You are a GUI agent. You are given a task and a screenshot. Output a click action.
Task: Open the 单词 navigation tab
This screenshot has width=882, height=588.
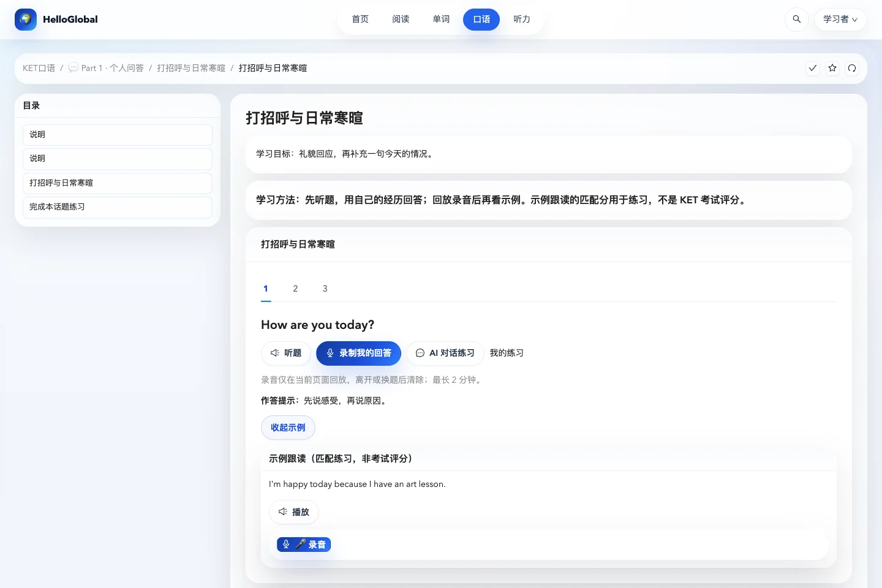pos(441,20)
